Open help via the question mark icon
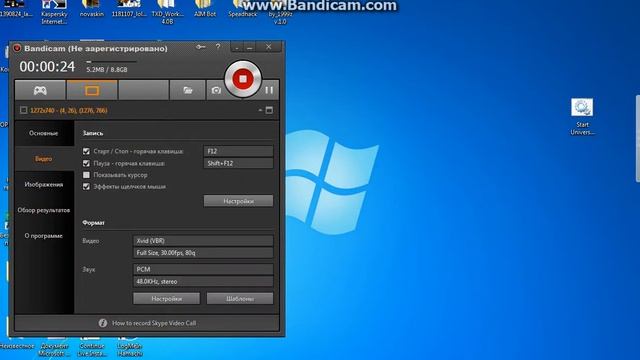The height and width of the screenshot is (360, 640). 218,47
